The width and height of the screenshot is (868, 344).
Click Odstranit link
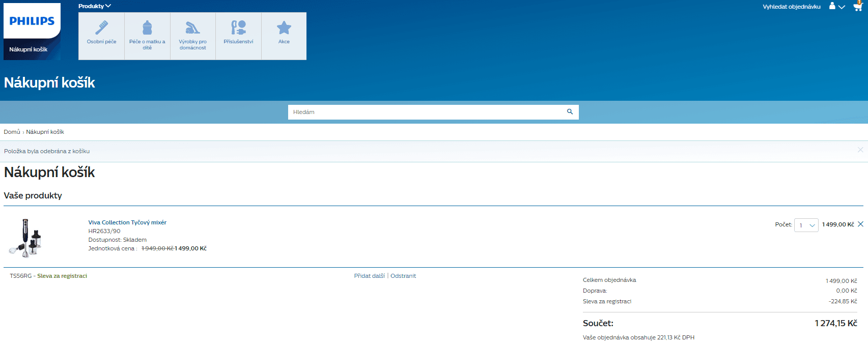403,276
